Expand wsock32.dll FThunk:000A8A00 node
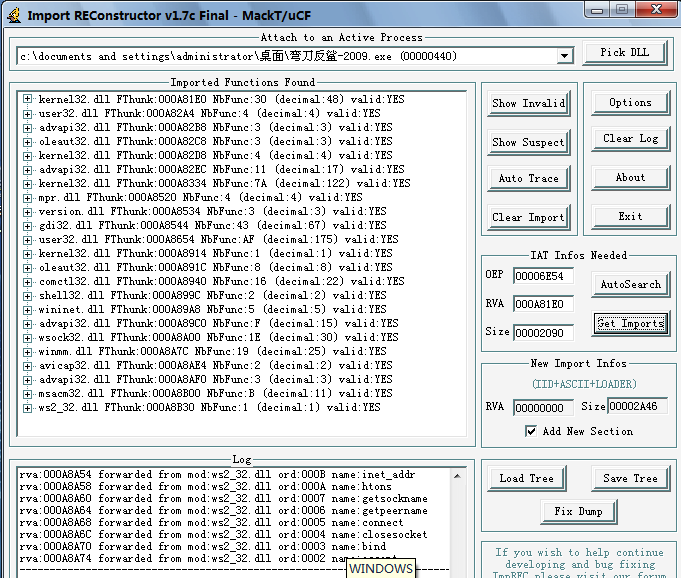This screenshot has height=578, width=681. point(27,337)
